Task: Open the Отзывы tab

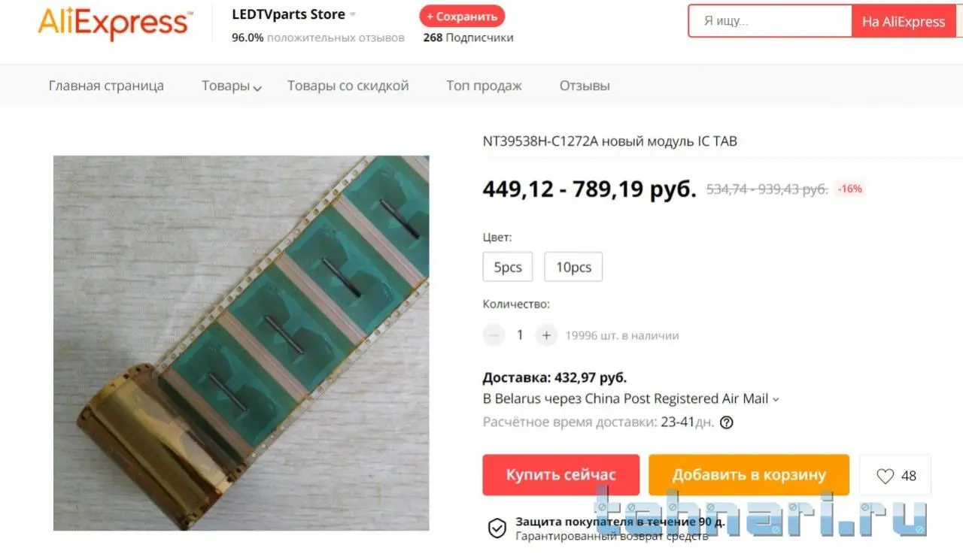Action: (x=585, y=86)
